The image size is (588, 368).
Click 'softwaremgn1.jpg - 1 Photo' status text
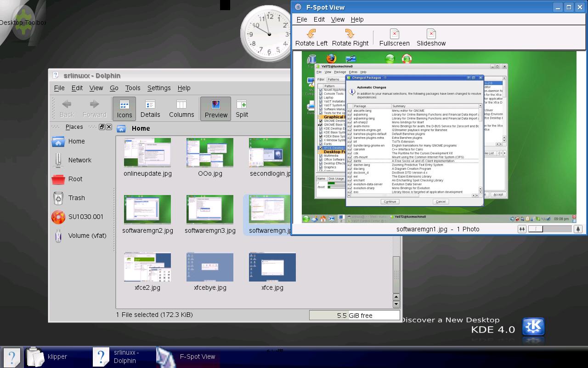pyautogui.click(x=438, y=229)
